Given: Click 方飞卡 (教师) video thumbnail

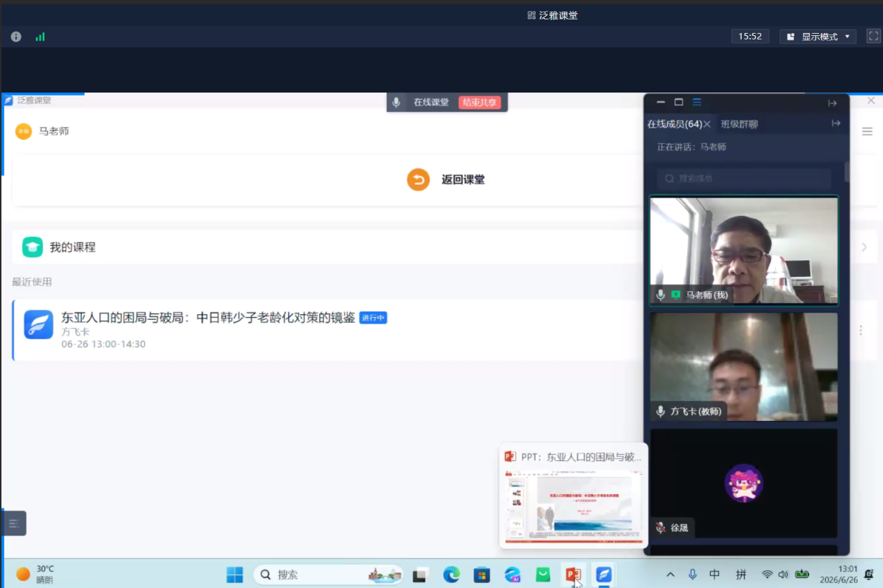Looking at the screenshot, I should pos(744,366).
